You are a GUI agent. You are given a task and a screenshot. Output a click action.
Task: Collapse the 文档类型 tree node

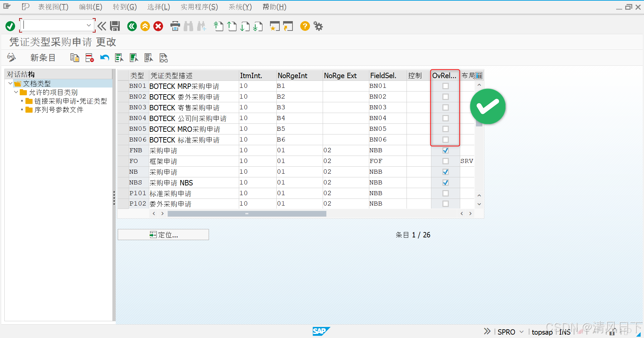10,83
